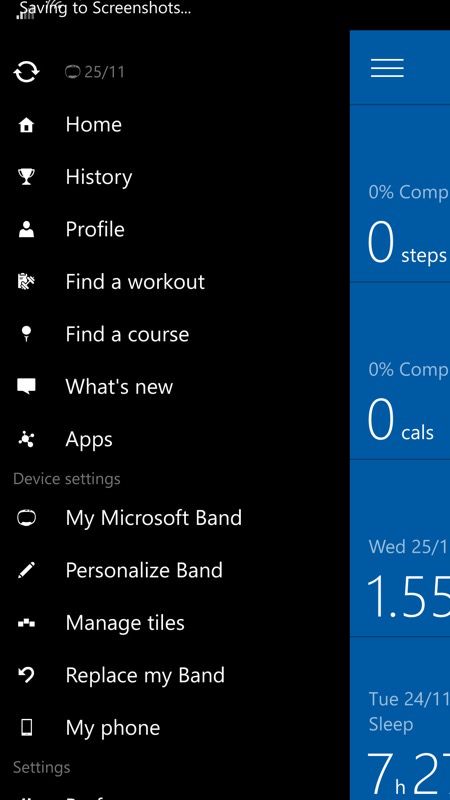Click the Replace my Band arrow icon
Image resolution: width=450 pixels, height=800 pixels.
pyautogui.click(x=26, y=675)
